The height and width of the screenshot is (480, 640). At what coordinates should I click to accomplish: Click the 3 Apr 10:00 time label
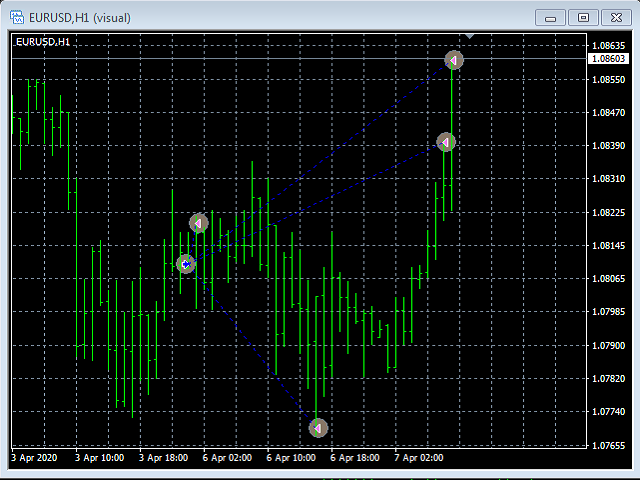pos(100,458)
